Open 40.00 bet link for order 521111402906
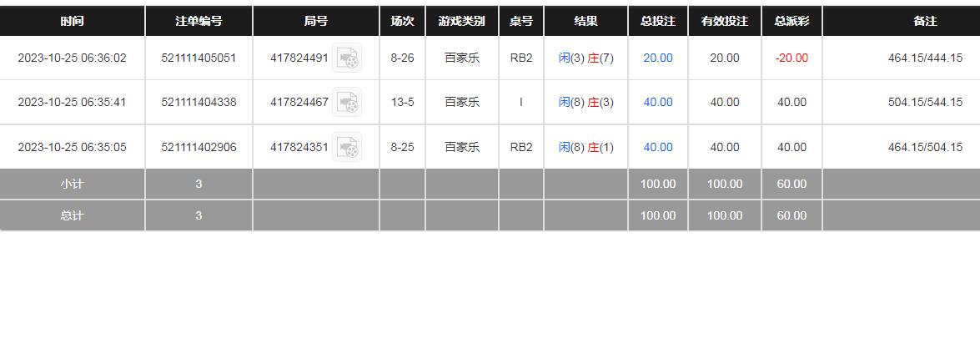 pyautogui.click(x=658, y=148)
